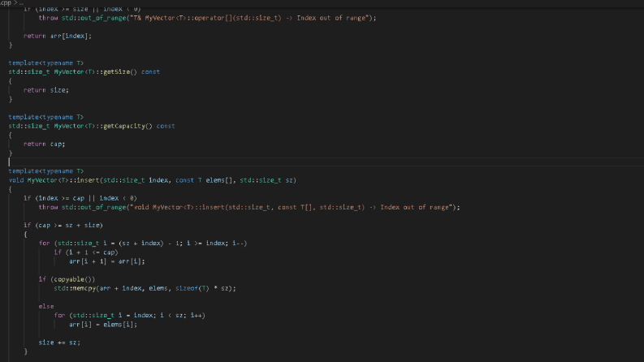This screenshot has height=362, width=644.
Task: Click the 'arr[i + 1] = arr[i];' line
Action: [x=106, y=261]
